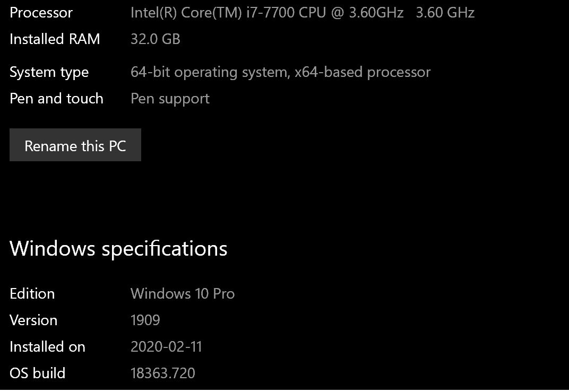Select the Windows 10 Pro edition value
This screenshot has height=392, width=569.
(x=183, y=294)
